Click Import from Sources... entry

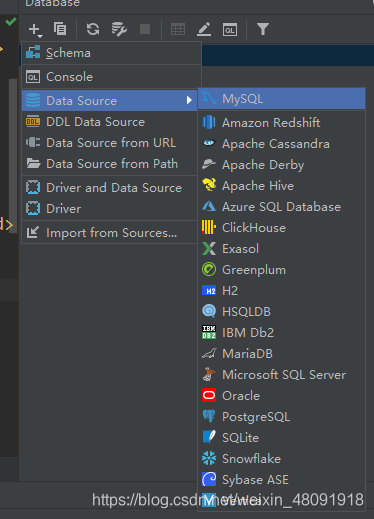pyautogui.click(x=110, y=233)
